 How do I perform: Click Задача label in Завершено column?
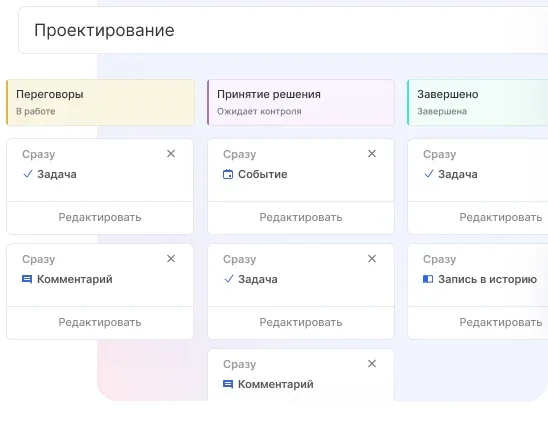[x=458, y=174]
